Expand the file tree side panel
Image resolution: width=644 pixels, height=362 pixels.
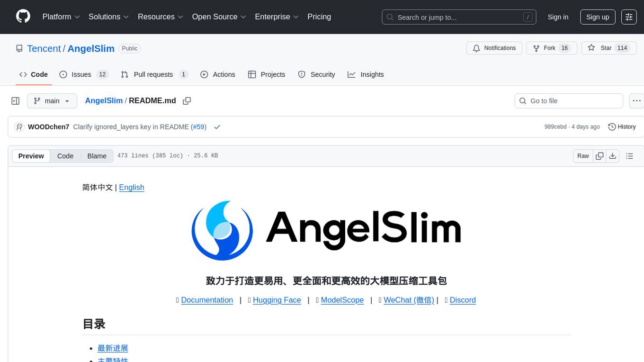pos(16,101)
